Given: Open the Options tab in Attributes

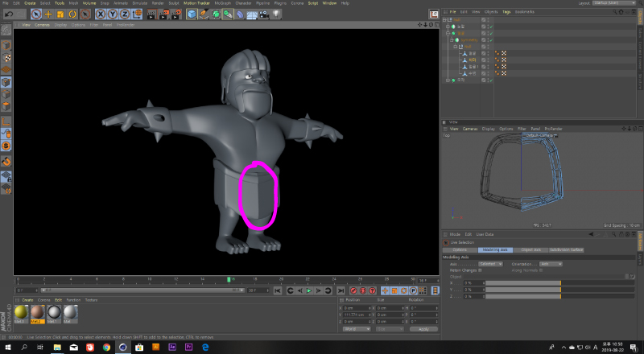Looking at the screenshot, I should [x=460, y=249].
